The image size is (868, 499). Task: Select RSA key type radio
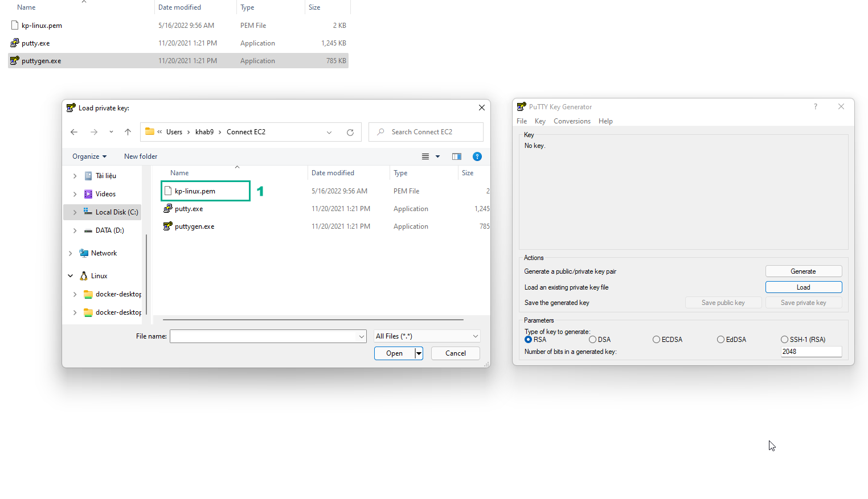coord(528,340)
